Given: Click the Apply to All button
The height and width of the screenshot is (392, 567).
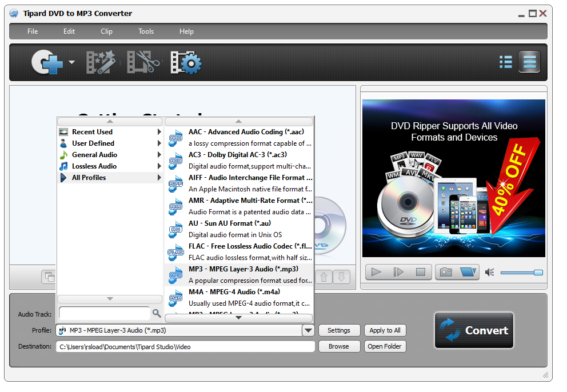Looking at the screenshot, I should [385, 330].
